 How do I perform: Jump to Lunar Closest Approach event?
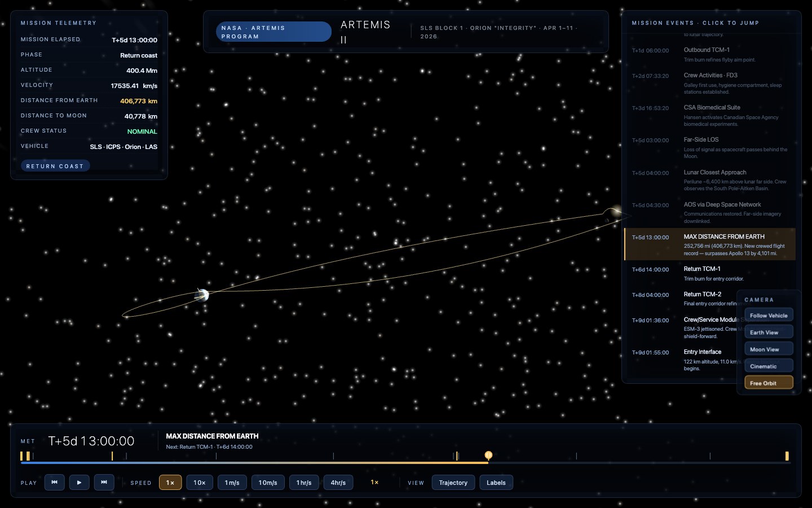click(710, 180)
